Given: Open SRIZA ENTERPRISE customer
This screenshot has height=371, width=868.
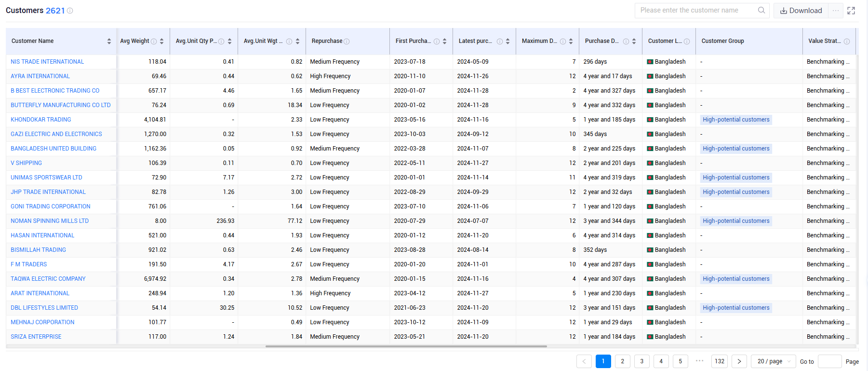Looking at the screenshot, I should click(x=36, y=337).
